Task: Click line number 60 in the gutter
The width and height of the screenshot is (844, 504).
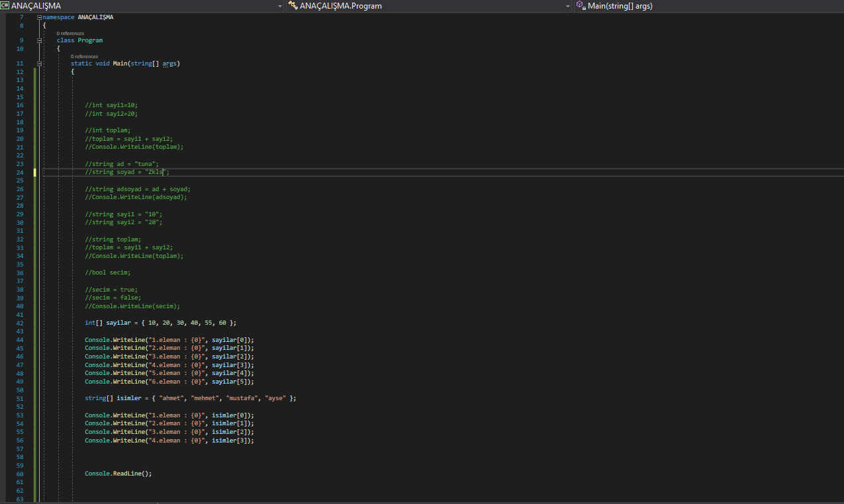Action: pyautogui.click(x=20, y=474)
